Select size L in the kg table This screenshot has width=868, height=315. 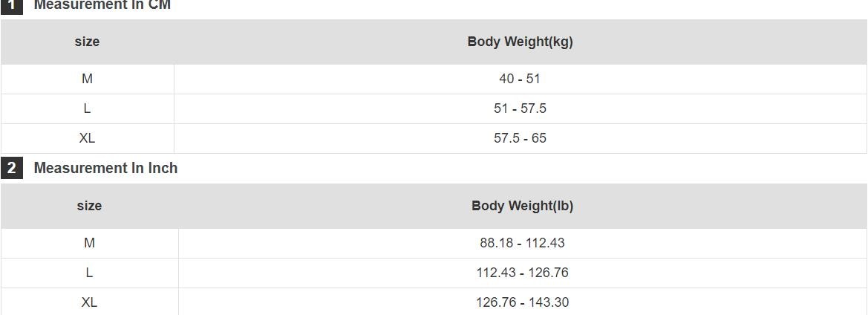coord(87,108)
